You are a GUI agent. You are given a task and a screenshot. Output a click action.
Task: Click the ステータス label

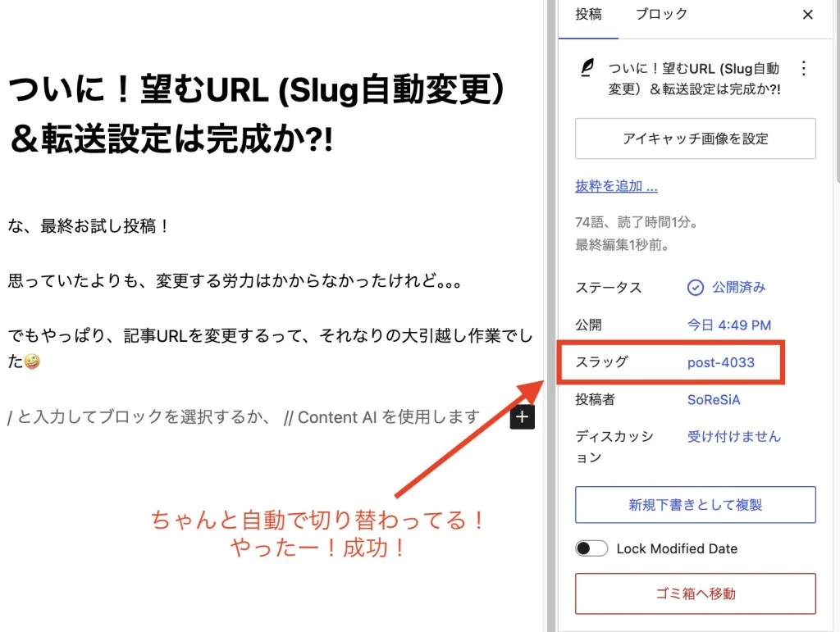[x=609, y=288]
